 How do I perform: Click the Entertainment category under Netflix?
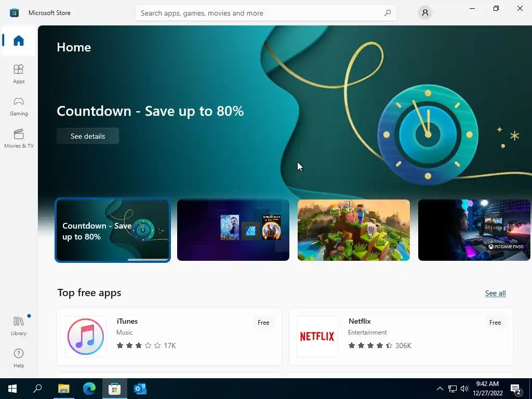(367, 332)
